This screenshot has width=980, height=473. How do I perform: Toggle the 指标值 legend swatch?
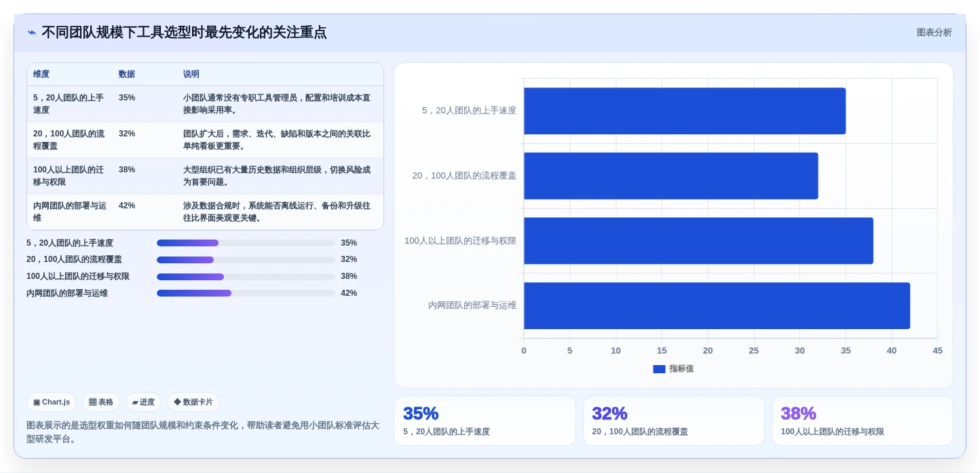(659, 369)
